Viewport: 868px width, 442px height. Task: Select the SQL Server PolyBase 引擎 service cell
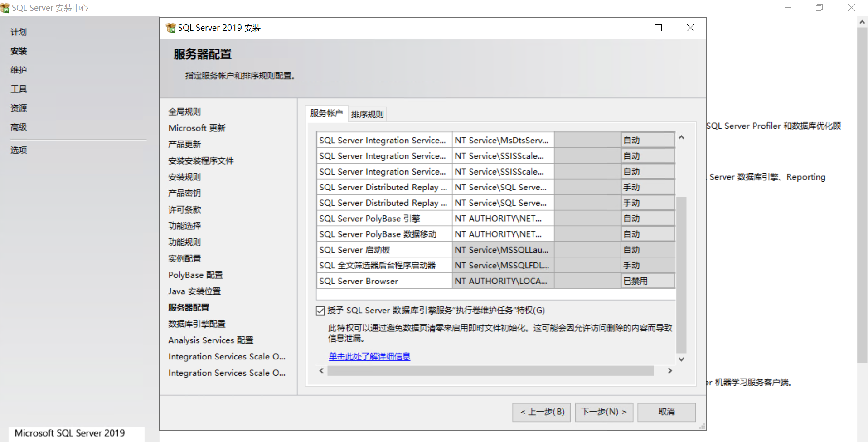click(x=384, y=219)
